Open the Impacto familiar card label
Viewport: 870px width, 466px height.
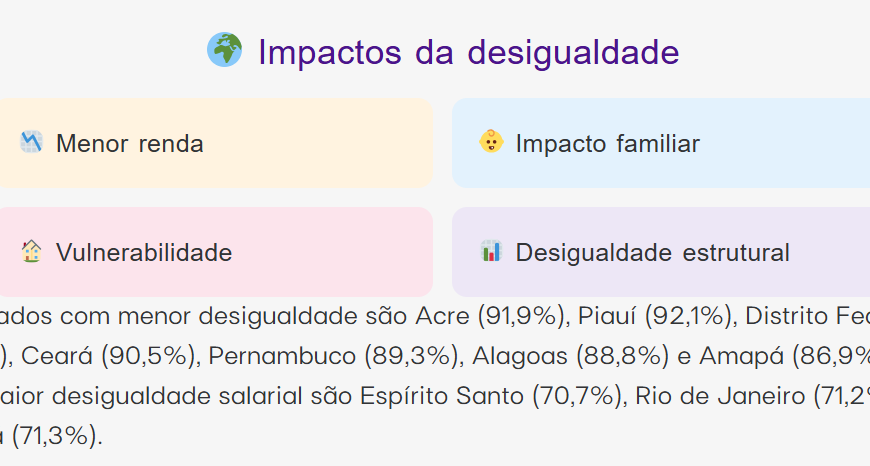[607, 144]
